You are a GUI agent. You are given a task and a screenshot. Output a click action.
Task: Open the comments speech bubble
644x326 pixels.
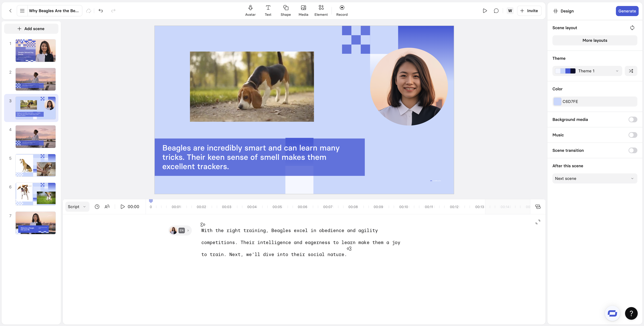[496, 11]
